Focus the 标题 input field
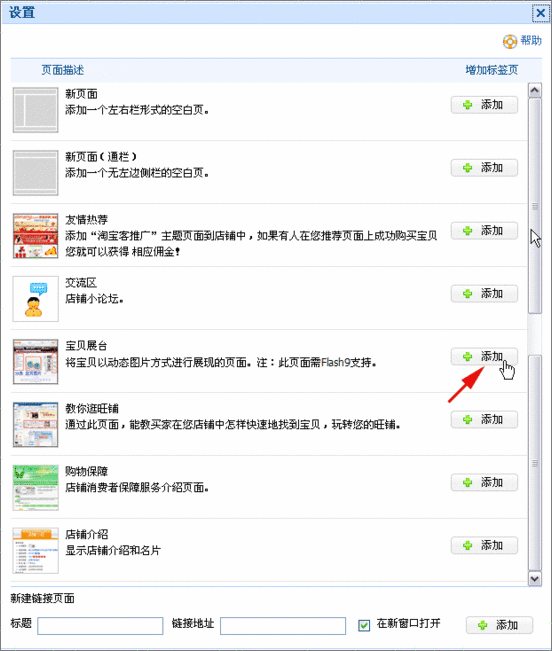 click(x=100, y=626)
